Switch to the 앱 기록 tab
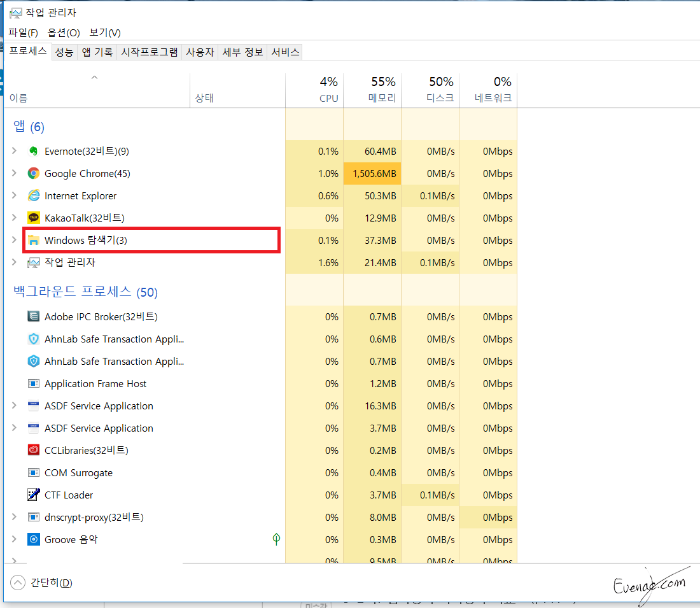Screen dimensions: 700x608 (x=97, y=52)
